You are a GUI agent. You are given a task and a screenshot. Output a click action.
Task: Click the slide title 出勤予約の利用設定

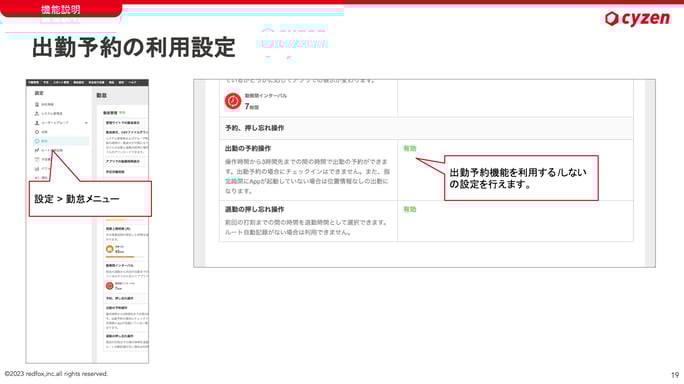(134, 48)
